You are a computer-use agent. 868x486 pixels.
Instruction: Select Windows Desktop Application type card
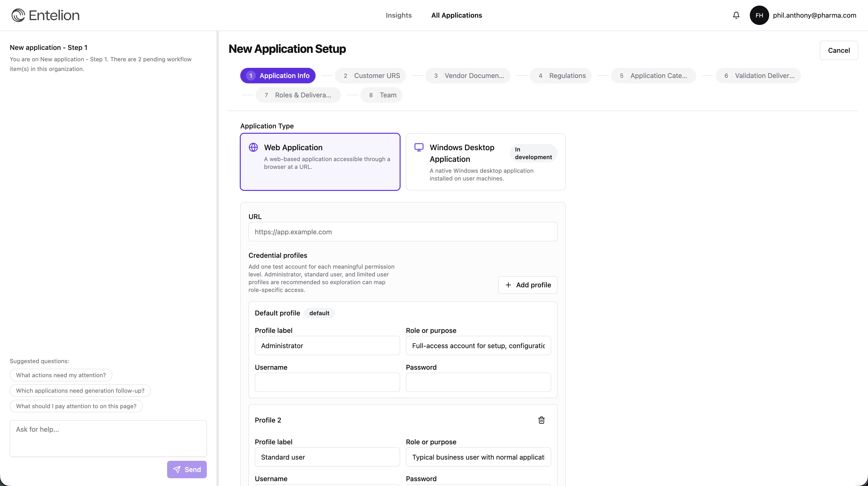(x=486, y=162)
